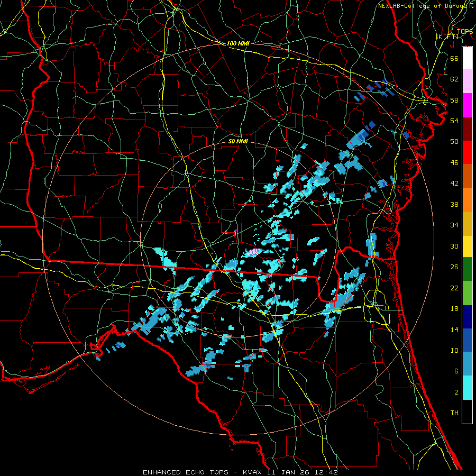Screen dimensions: 476x476
Task: Click the bright red swatch between 46 and 50
Action: [x=467, y=152]
